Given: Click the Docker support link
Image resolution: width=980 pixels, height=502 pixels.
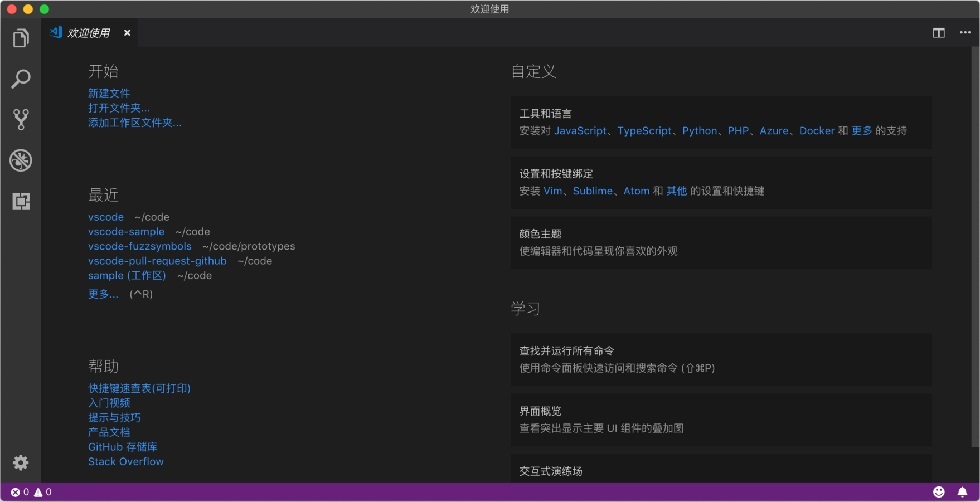Looking at the screenshot, I should click(817, 131).
